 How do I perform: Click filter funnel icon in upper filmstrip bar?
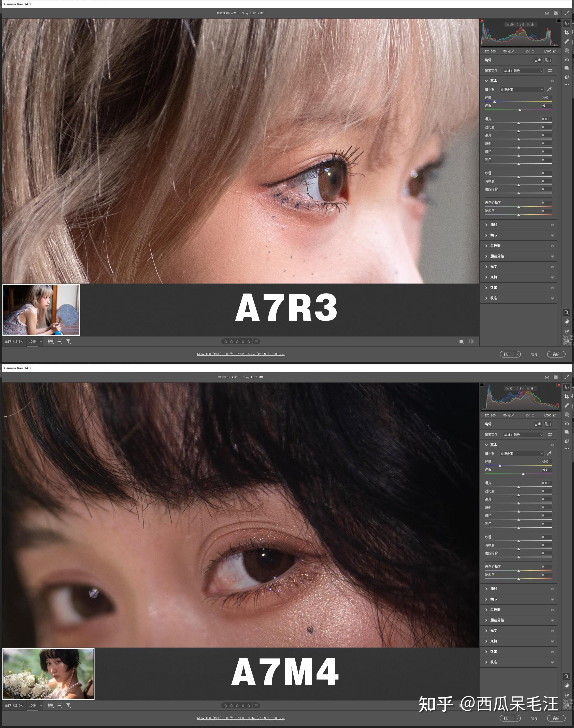click(x=68, y=341)
